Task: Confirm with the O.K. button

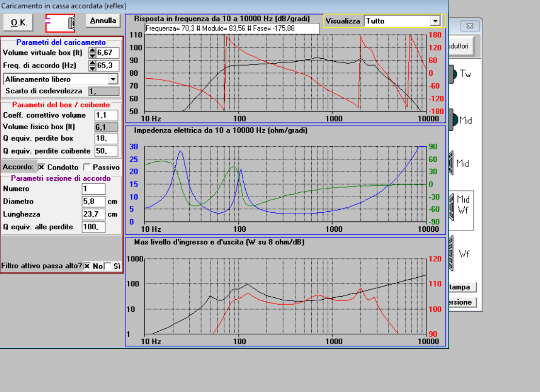Action: tap(18, 23)
